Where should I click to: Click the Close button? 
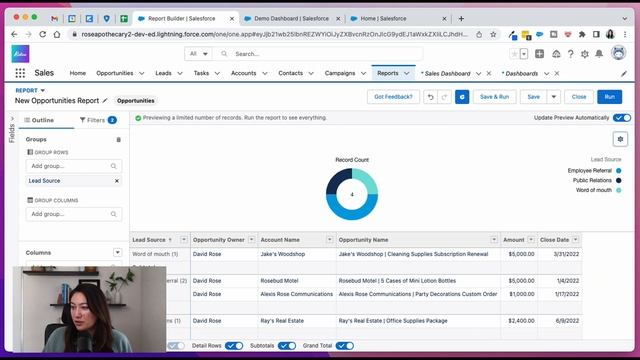[x=579, y=97]
